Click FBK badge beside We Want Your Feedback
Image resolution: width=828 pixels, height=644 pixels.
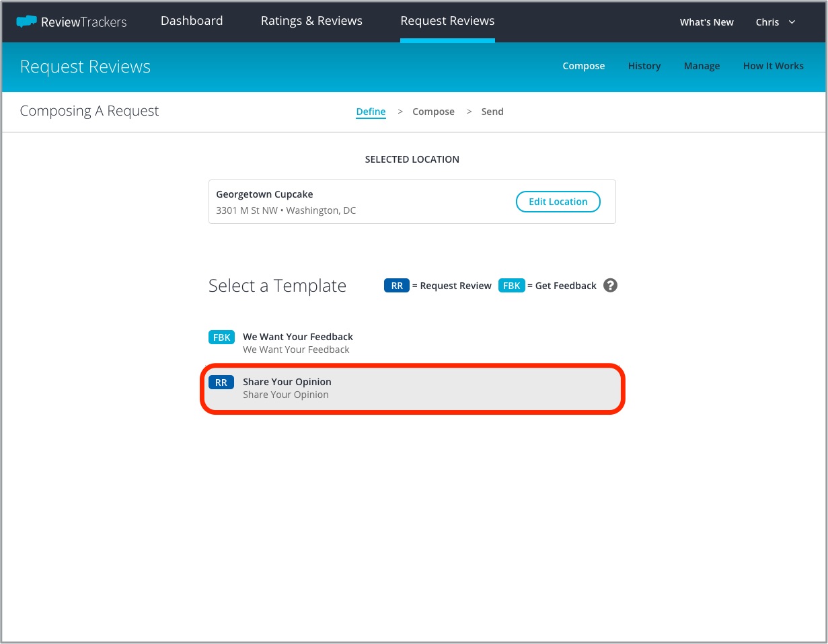(x=221, y=337)
